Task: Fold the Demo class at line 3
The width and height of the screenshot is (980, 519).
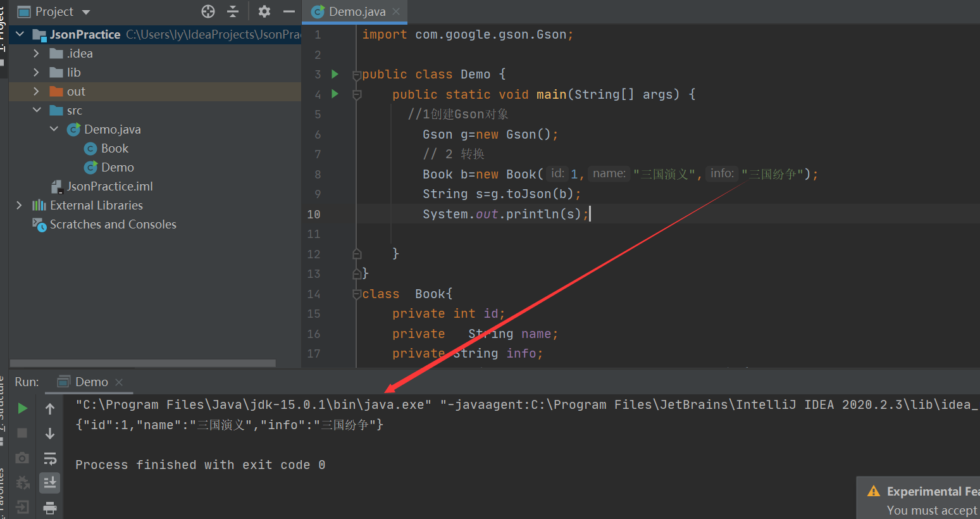Action: pyautogui.click(x=357, y=75)
